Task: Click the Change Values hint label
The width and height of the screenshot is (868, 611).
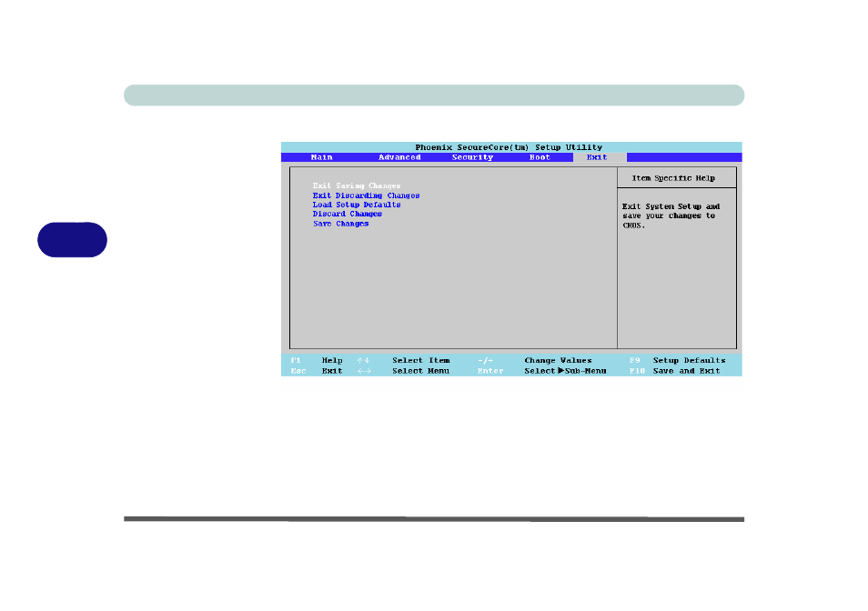Action: [x=558, y=361]
